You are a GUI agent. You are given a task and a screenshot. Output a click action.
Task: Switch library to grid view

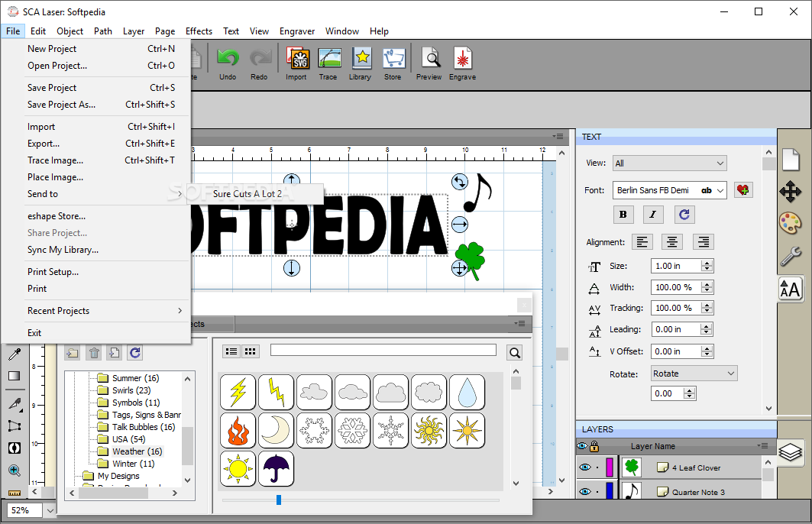(250, 351)
